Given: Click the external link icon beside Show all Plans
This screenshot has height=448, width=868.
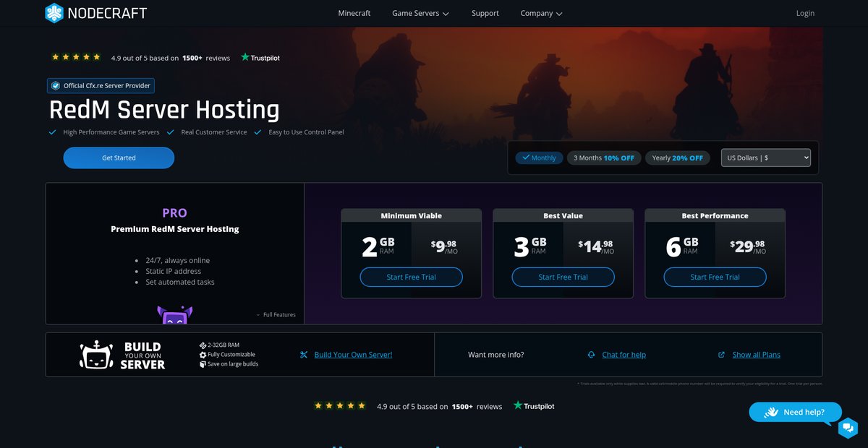Looking at the screenshot, I should tap(721, 355).
